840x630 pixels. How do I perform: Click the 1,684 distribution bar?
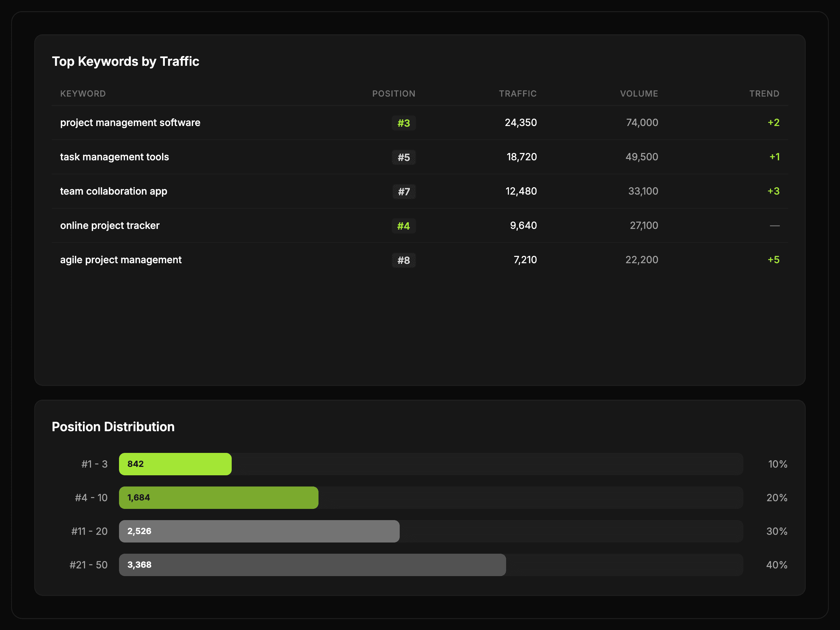coord(218,497)
